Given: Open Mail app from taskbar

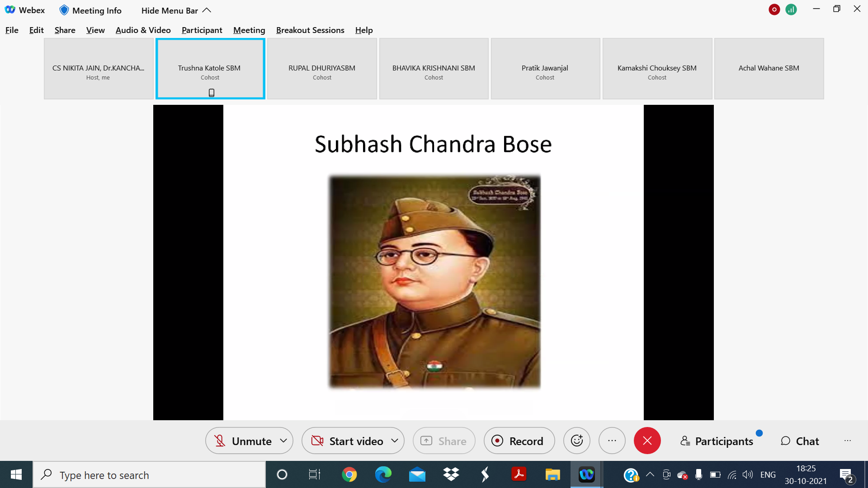Looking at the screenshot, I should 417,474.
